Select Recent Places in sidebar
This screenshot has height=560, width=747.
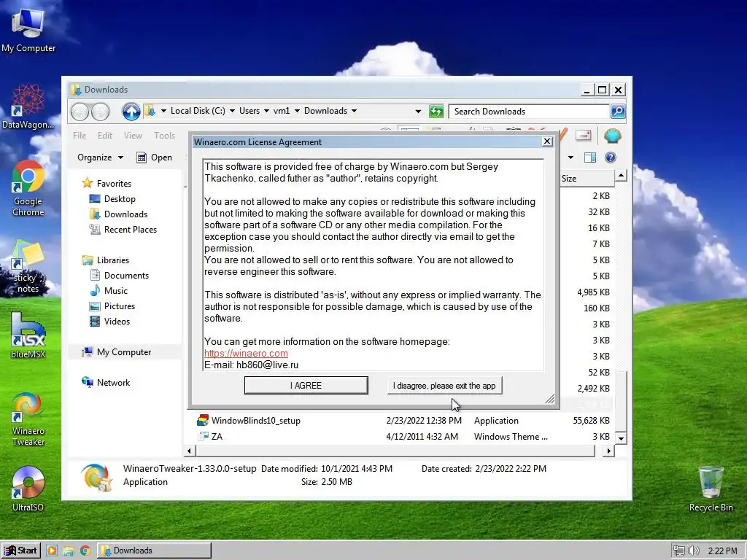point(123,229)
